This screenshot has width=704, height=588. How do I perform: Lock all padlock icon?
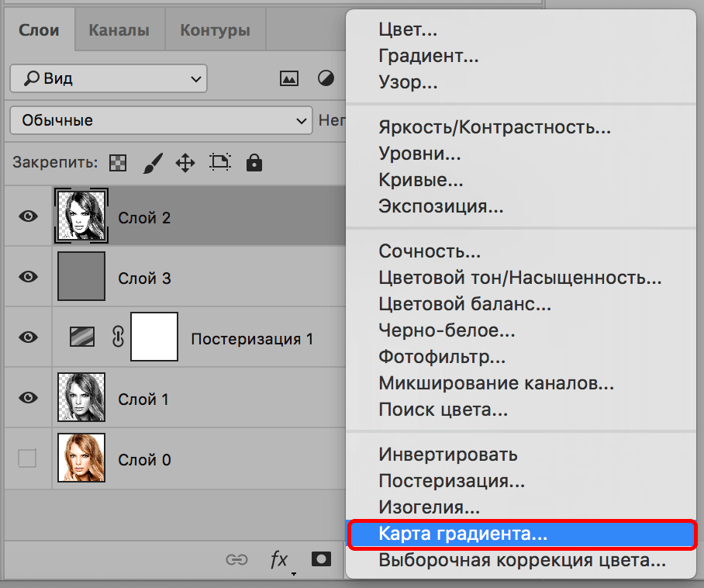click(254, 163)
